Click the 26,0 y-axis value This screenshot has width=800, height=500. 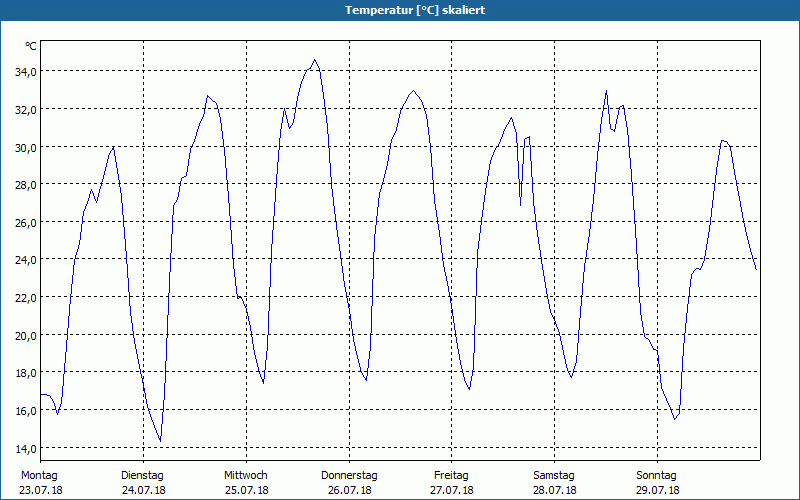click(x=26, y=222)
